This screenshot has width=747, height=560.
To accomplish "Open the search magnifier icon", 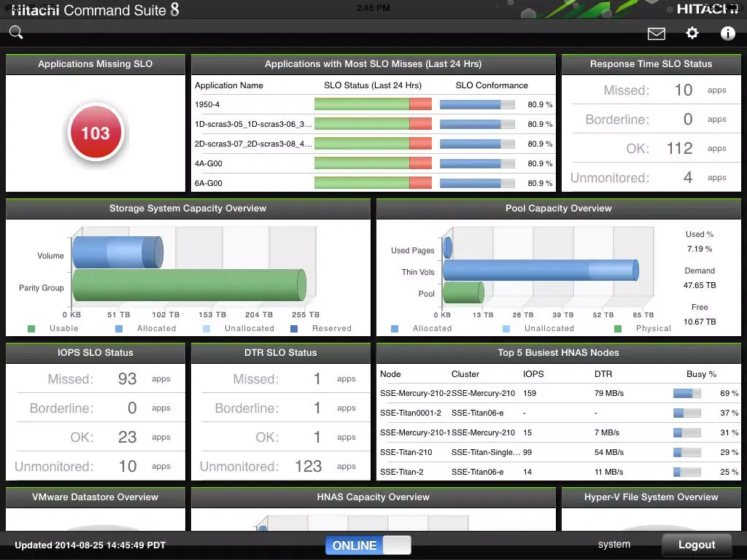I will pyautogui.click(x=16, y=32).
